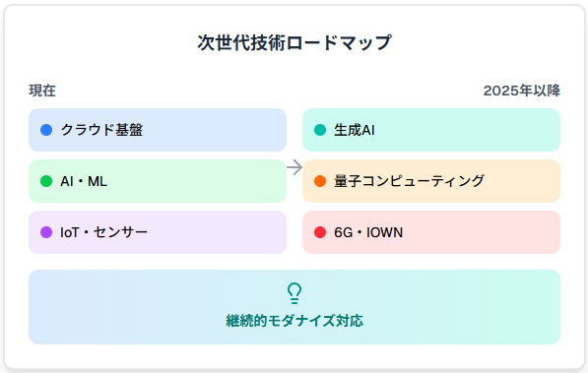
Task: Click the 2025年以降 column heading
Action: click(x=522, y=91)
